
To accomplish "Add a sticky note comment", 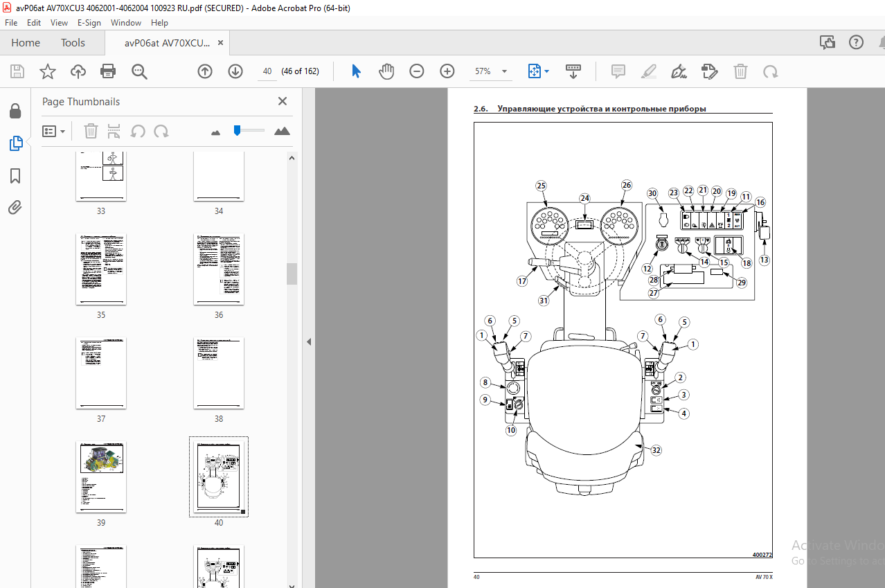I will [618, 71].
